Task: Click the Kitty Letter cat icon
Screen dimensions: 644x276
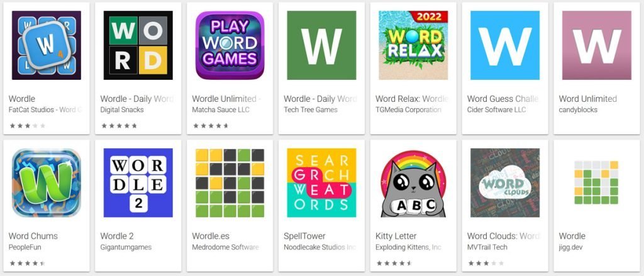Action: pyautogui.click(x=413, y=183)
